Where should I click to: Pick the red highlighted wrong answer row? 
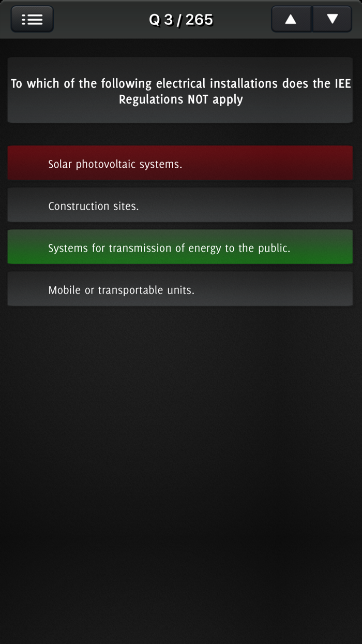tap(180, 163)
